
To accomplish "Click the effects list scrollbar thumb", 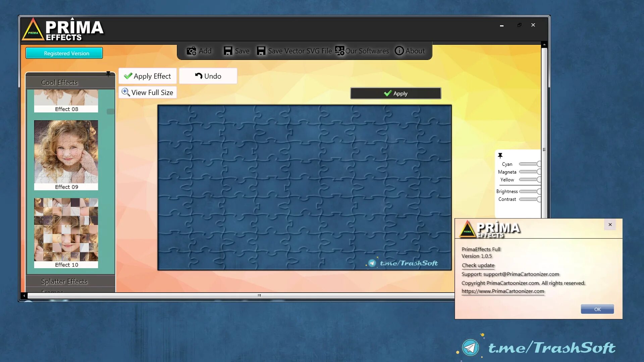I will pos(110,112).
